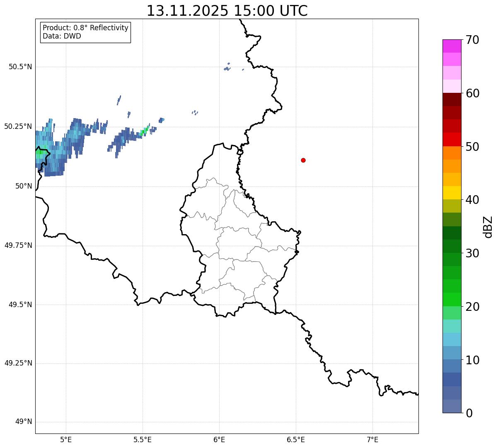Click the bright green swatch above 20

click(x=452, y=300)
